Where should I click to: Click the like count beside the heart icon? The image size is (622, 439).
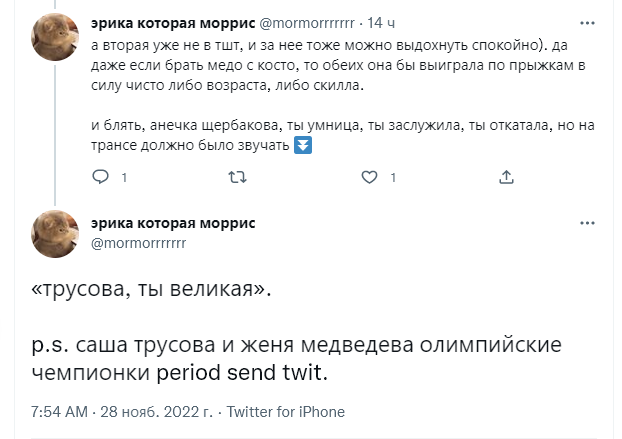tap(394, 178)
